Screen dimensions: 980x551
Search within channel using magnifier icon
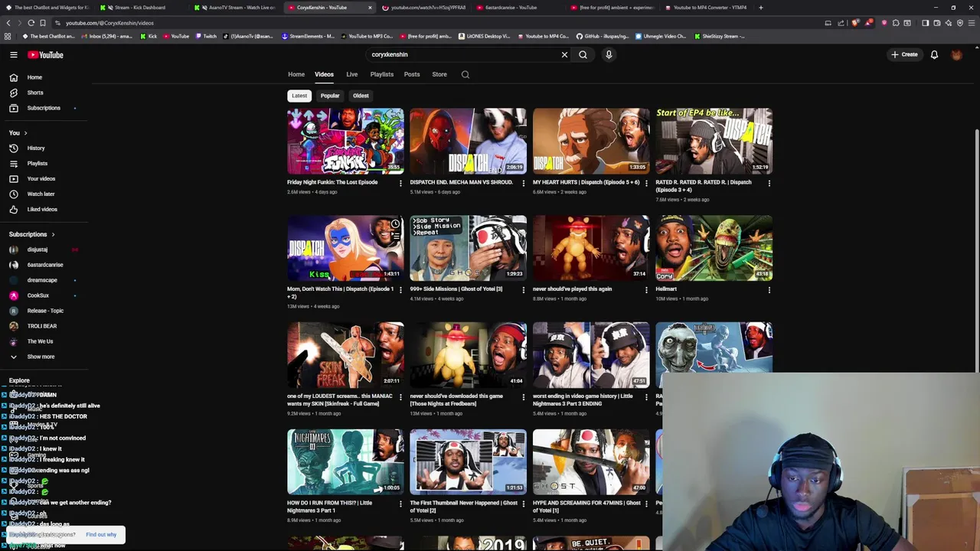(x=465, y=74)
